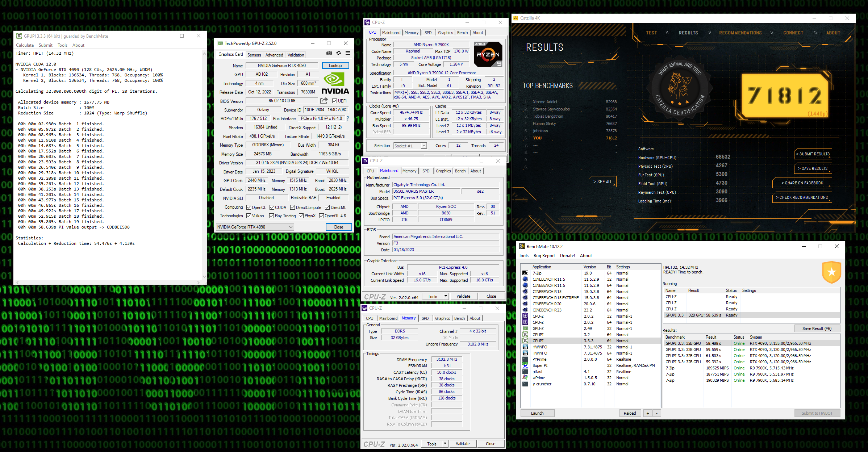The height and width of the screenshot is (452, 868).
Task: Click the Catzilla 4K title bar icon
Action: click(516, 18)
